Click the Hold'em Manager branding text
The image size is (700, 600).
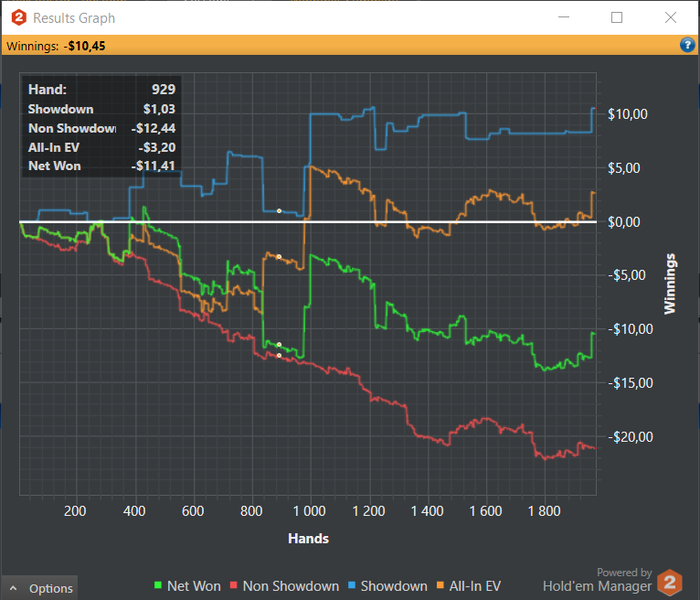pyautogui.click(x=597, y=586)
